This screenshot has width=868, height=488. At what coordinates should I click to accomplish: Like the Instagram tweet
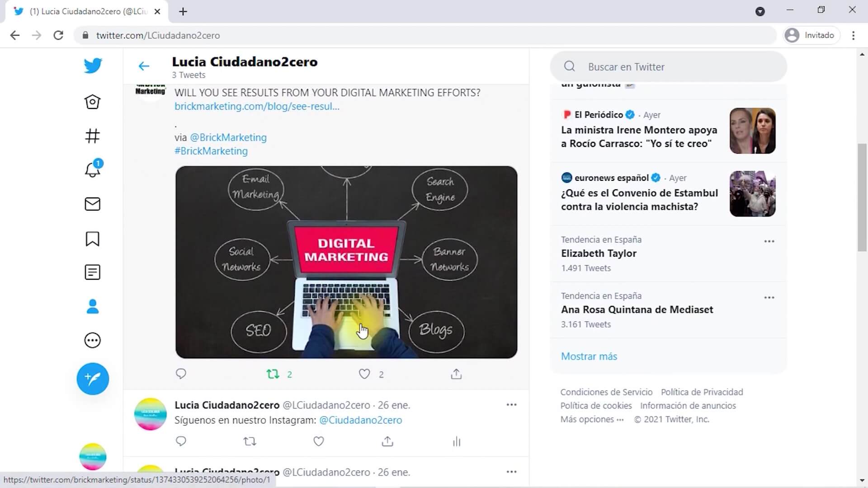point(319,441)
